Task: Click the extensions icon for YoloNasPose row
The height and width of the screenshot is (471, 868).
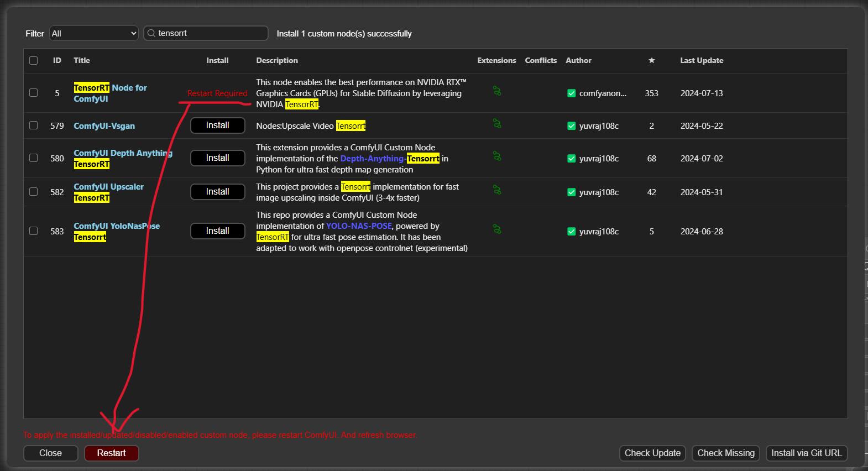Action: click(x=497, y=229)
